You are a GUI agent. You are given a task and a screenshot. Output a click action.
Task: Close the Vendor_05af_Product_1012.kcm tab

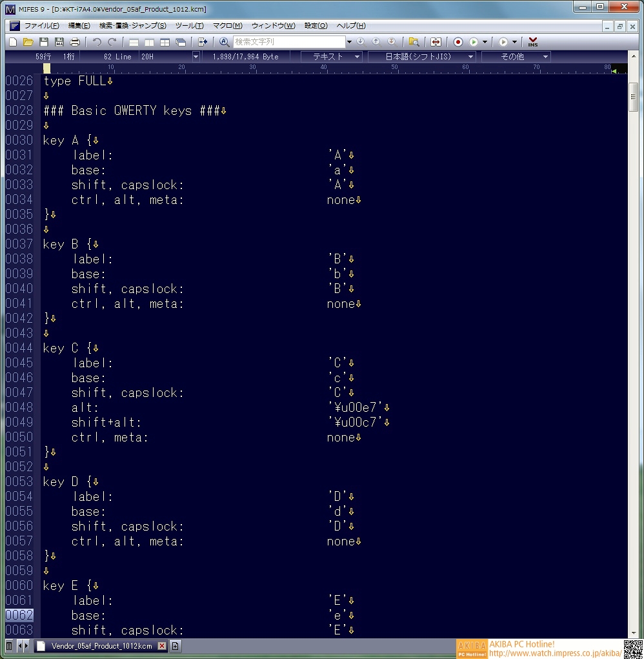(x=162, y=646)
